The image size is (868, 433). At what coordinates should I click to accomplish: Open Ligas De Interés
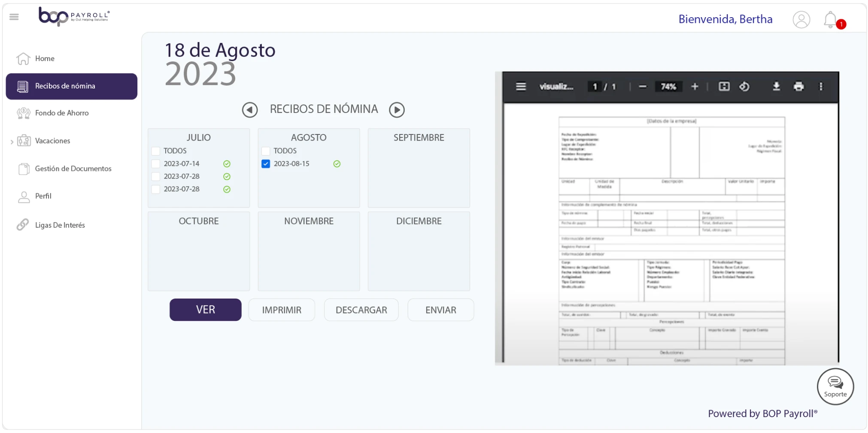60,225
